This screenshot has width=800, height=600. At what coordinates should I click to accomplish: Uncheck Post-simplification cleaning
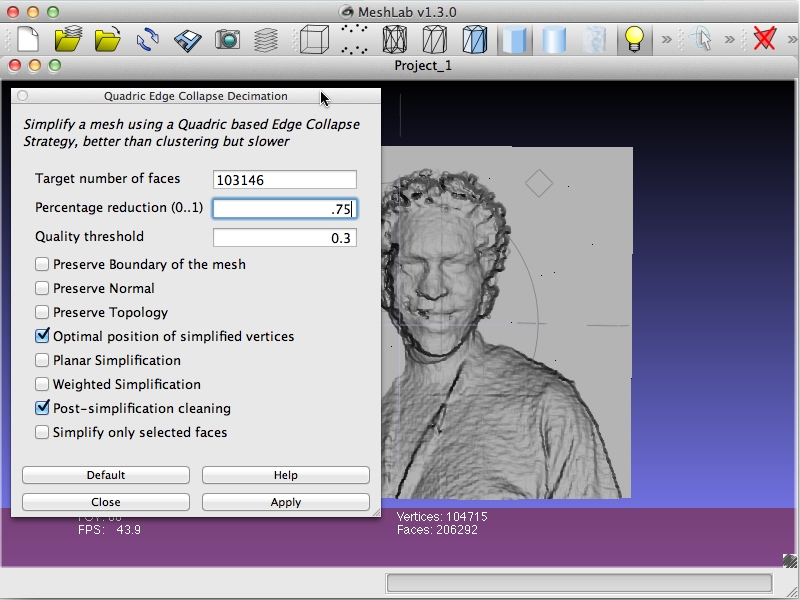pyautogui.click(x=42, y=408)
